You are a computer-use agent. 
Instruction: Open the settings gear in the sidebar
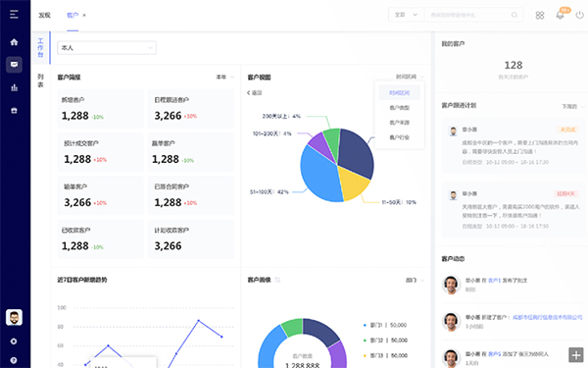coord(14,342)
